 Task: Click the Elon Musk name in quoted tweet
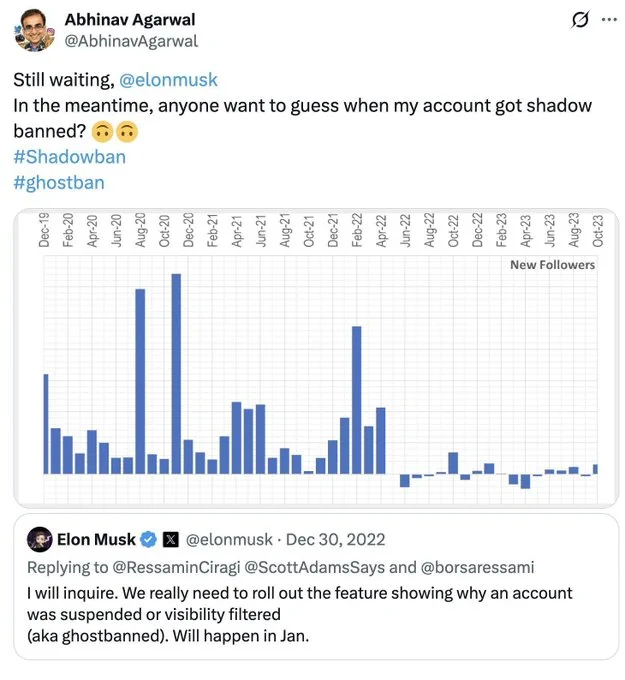[x=96, y=539]
